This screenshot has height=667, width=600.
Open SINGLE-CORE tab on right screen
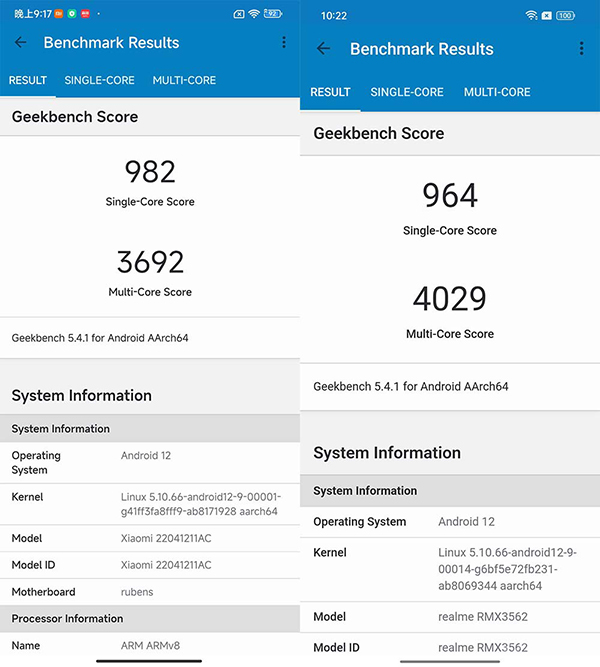point(407,92)
